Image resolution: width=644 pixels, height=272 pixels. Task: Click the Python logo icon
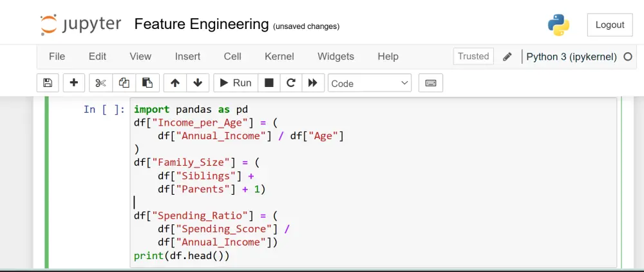(x=558, y=24)
